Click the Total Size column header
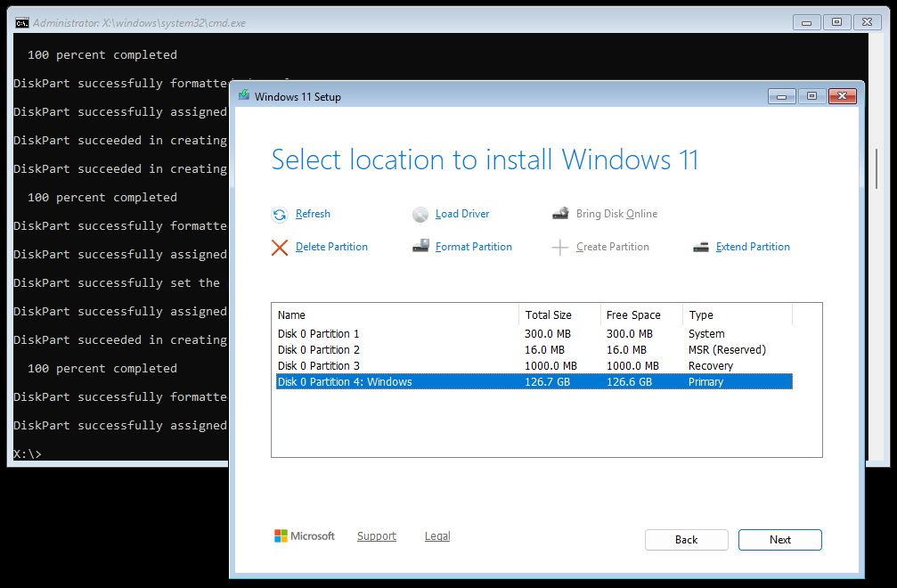Viewport: 897px width, 588px height. (559, 315)
